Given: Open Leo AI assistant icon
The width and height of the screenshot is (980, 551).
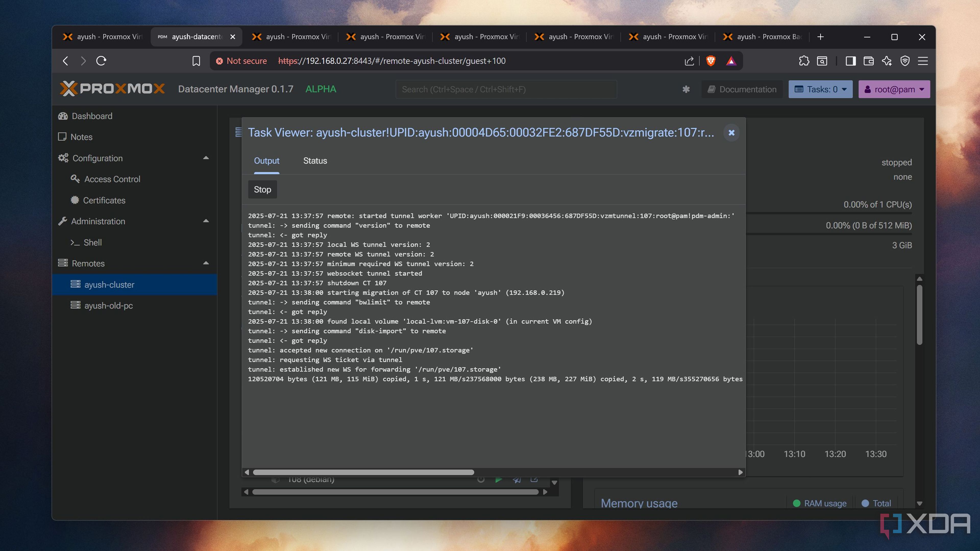Looking at the screenshot, I should 887,61.
